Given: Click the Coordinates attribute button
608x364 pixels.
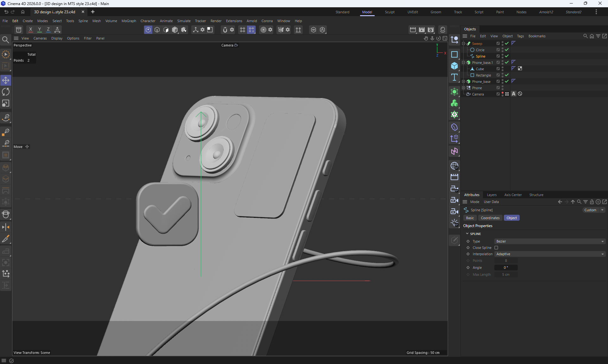Looking at the screenshot, I should (490, 218).
